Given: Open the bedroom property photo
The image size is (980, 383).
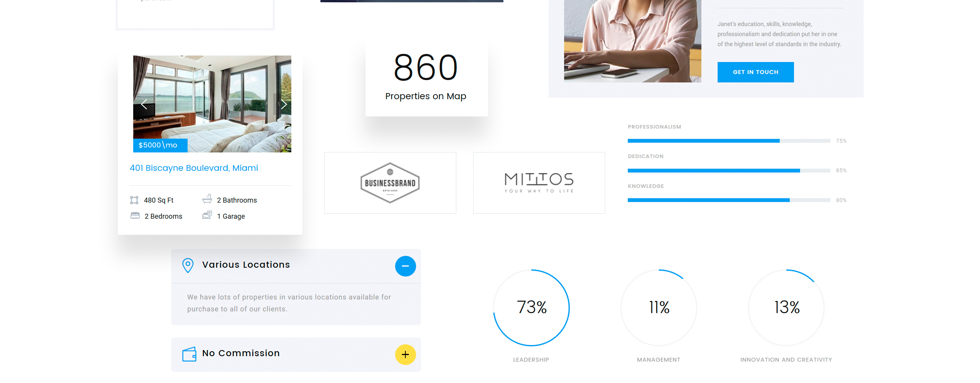Looking at the screenshot, I should point(212,104).
